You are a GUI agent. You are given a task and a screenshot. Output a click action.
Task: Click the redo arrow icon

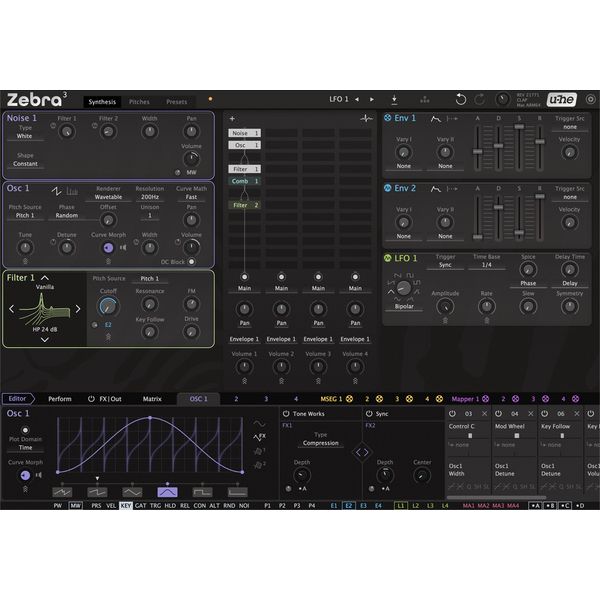coord(480,100)
